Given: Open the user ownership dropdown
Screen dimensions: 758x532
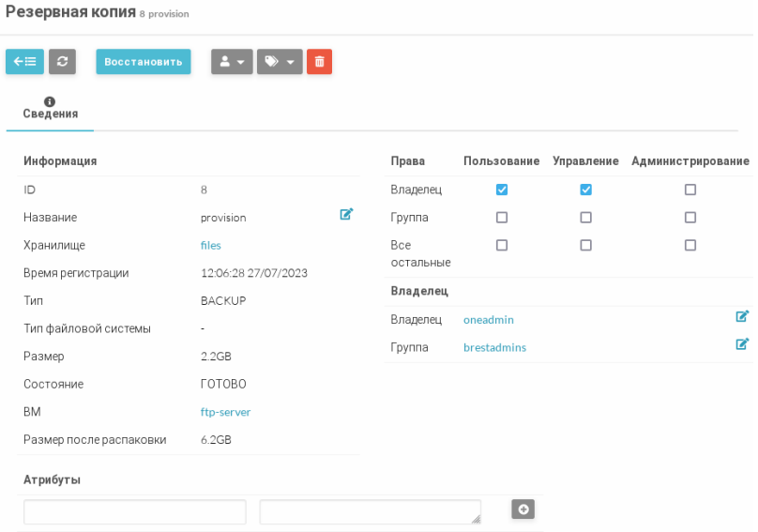Looking at the screenshot, I should 232,62.
